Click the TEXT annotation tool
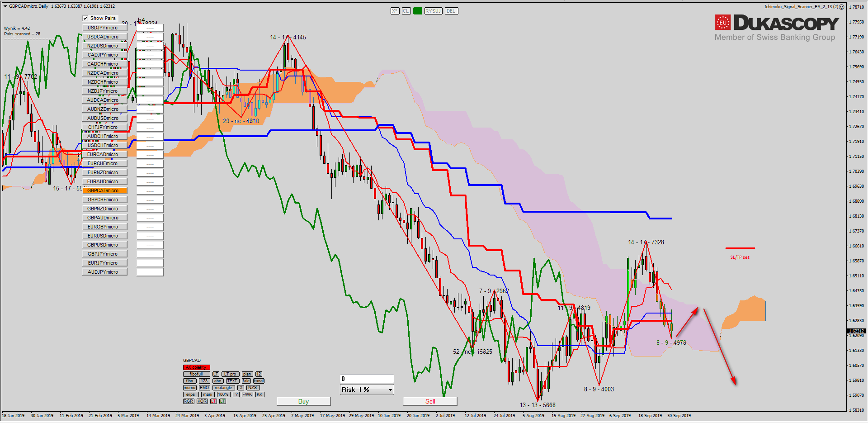Image resolution: width=868 pixels, height=423 pixels. [232, 381]
